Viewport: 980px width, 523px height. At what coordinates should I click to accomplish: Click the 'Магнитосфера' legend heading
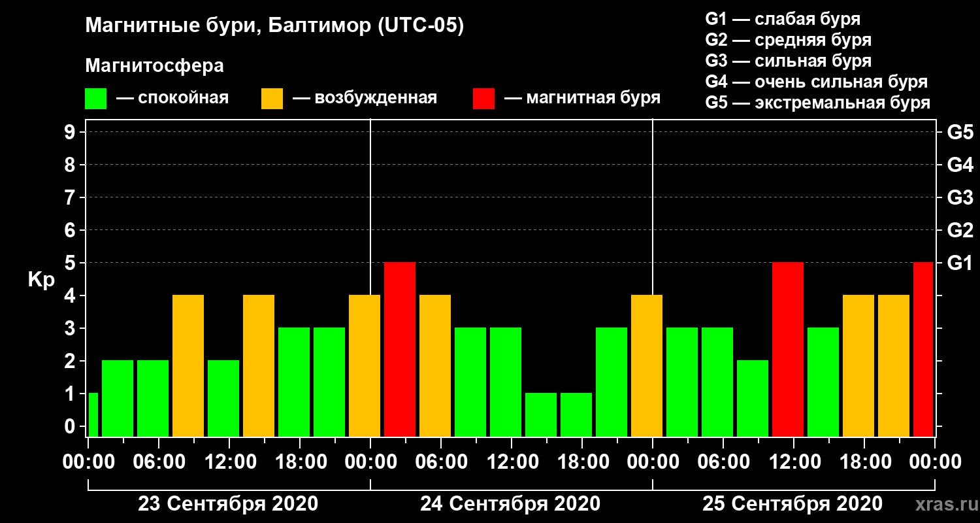click(x=154, y=66)
